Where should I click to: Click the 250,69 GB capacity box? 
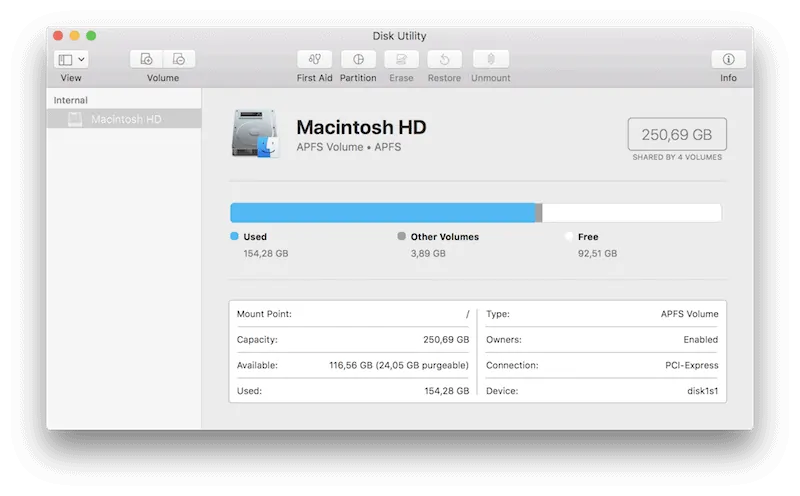[677, 134]
